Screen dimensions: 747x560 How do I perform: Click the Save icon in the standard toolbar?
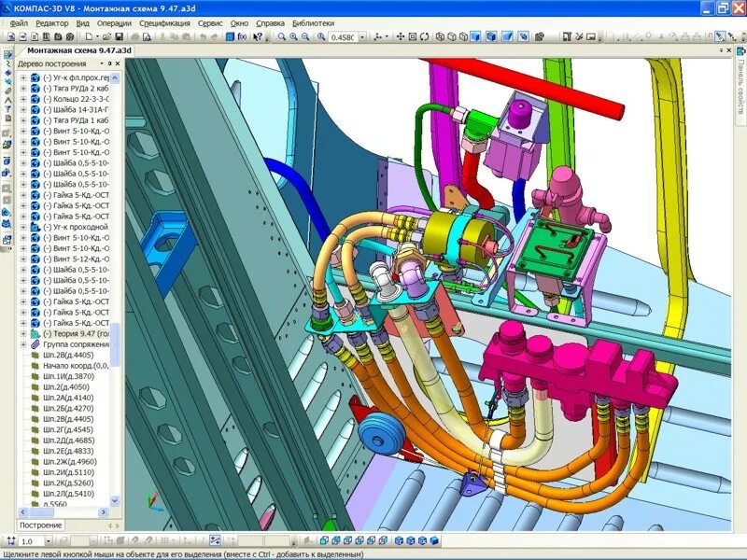(120, 37)
